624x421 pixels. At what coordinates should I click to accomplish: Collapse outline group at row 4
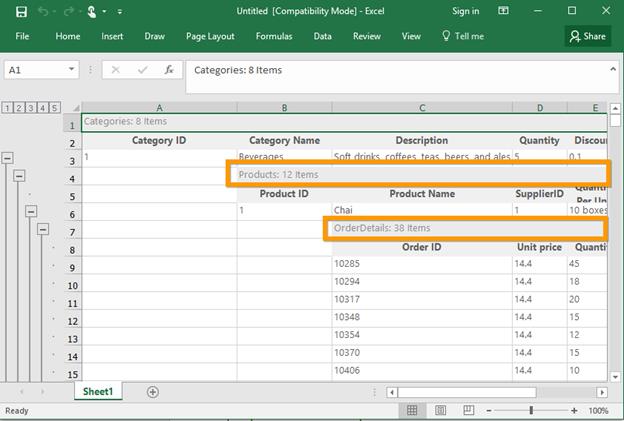tap(19, 175)
